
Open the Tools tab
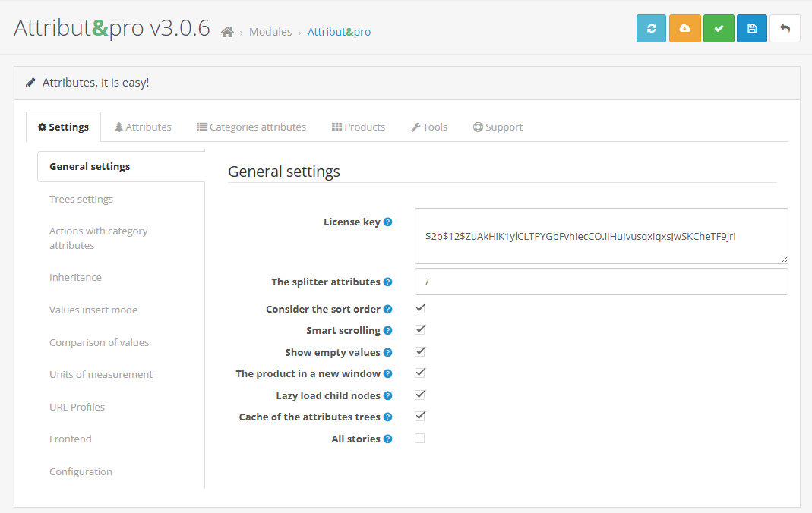tap(429, 127)
